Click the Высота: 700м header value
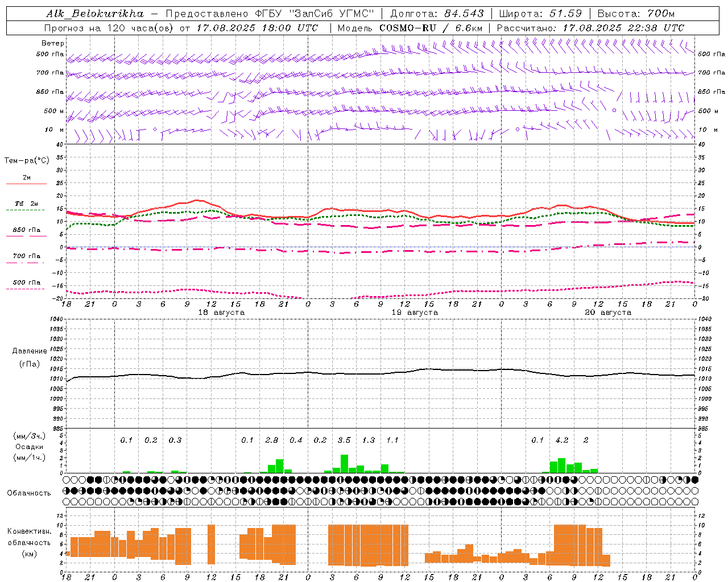The height and width of the screenshot is (582, 728). point(636,14)
